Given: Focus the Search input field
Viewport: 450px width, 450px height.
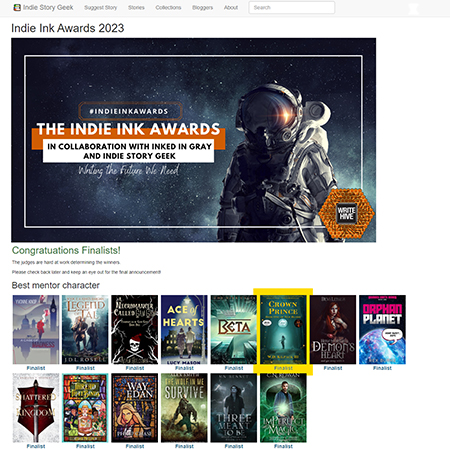Looking at the screenshot, I should [x=292, y=7].
